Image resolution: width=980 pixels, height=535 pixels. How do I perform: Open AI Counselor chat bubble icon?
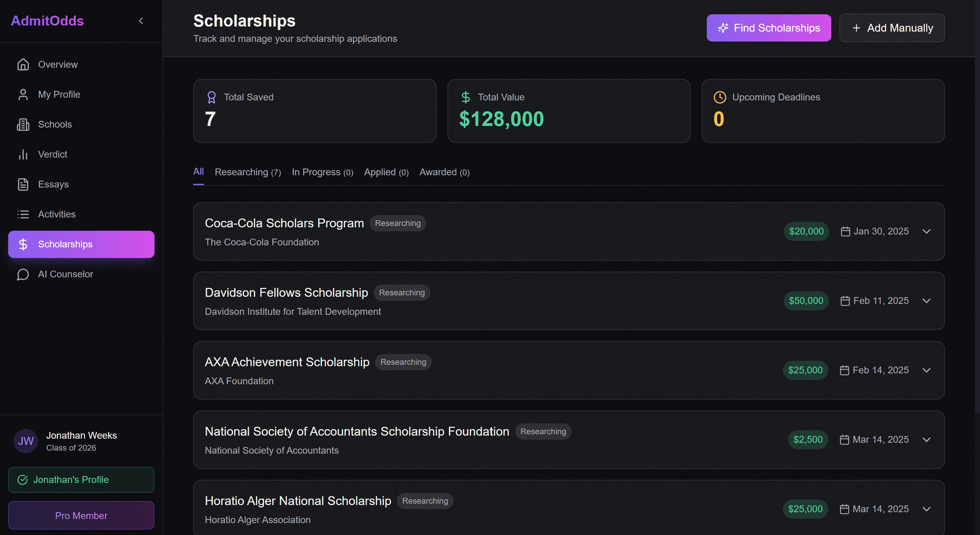[23, 274]
